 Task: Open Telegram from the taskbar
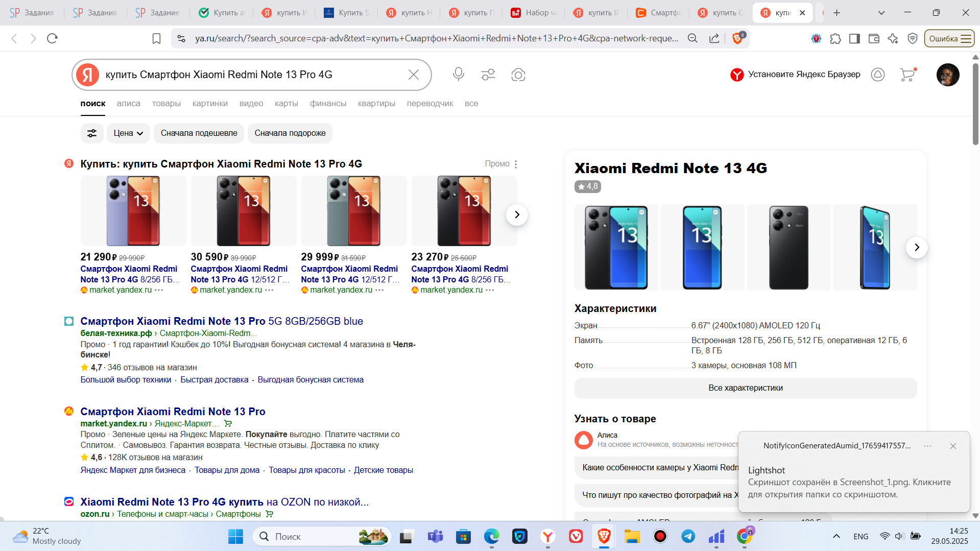688,536
